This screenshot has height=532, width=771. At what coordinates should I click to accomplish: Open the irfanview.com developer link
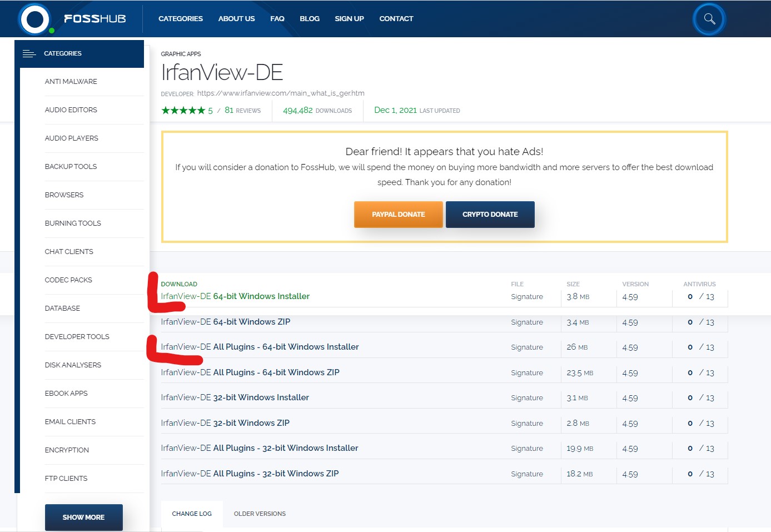coord(281,93)
